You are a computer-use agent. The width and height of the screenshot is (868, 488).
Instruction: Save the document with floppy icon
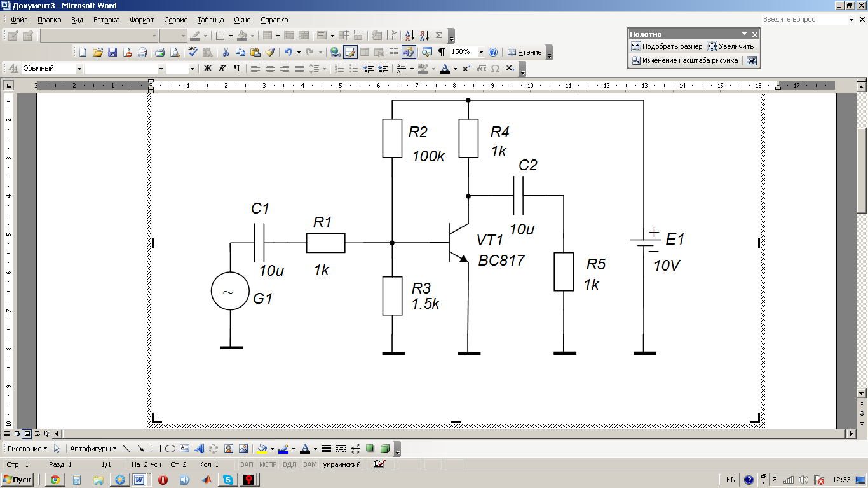point(112,52)
